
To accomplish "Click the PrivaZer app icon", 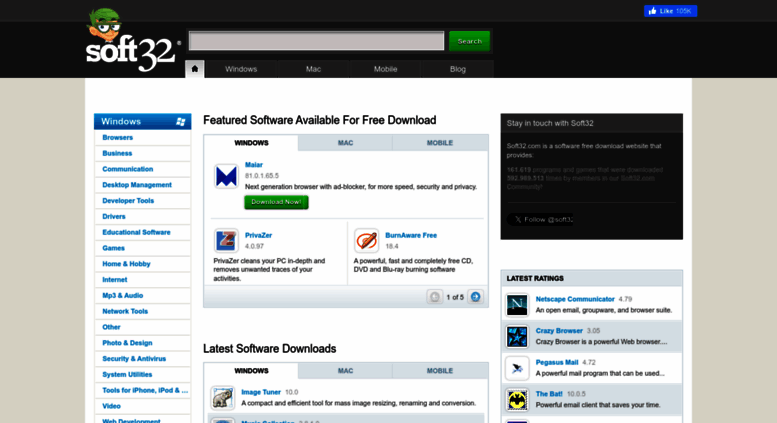I will pos(226,240).
